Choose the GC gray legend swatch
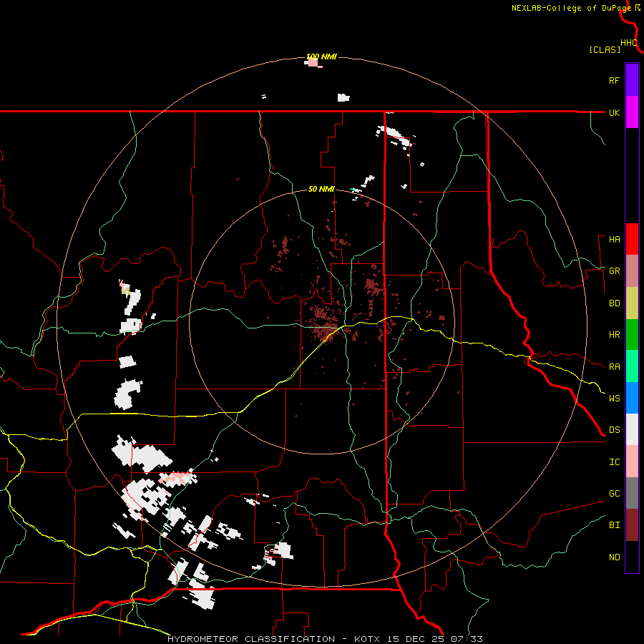Screen dimensions: 644x644 coord(632,493)
